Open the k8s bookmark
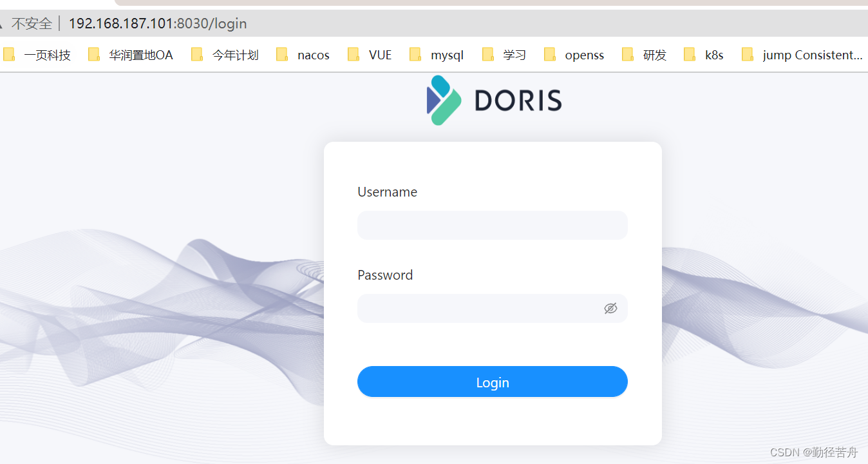The height and width of the screenshot is (464, 868). coord(715,55)
